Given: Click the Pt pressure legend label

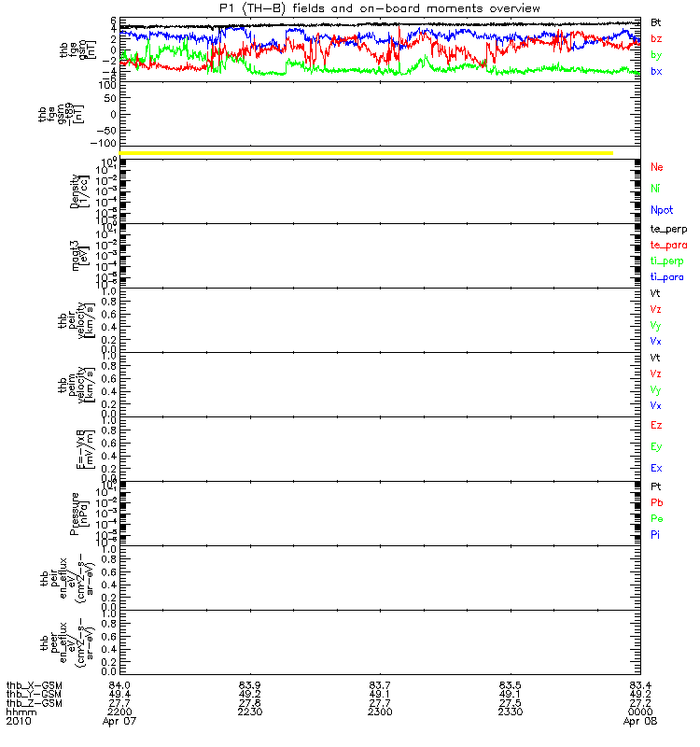Looking at the screenshot, I should click(656, 486).
